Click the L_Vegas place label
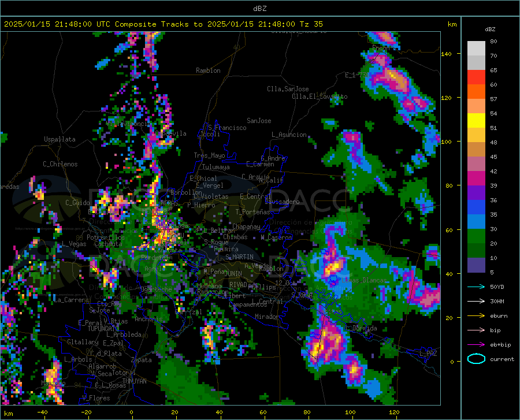This screenshot has width=520, height=420. [x=74, y=244]
